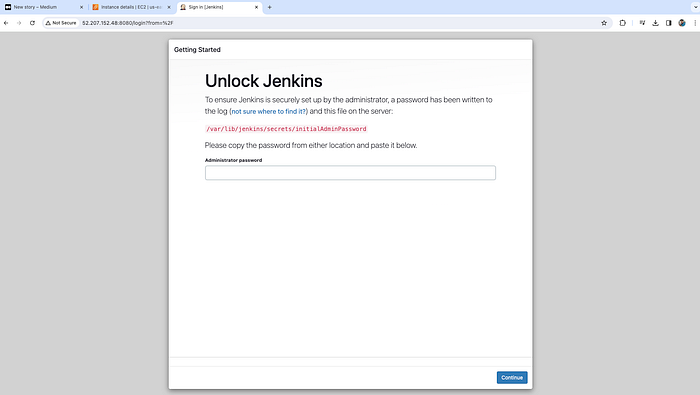This screenshot has width=700, height=395.
Task: Open the tab search dropdown arrow
Action: (x=695, y=7)
